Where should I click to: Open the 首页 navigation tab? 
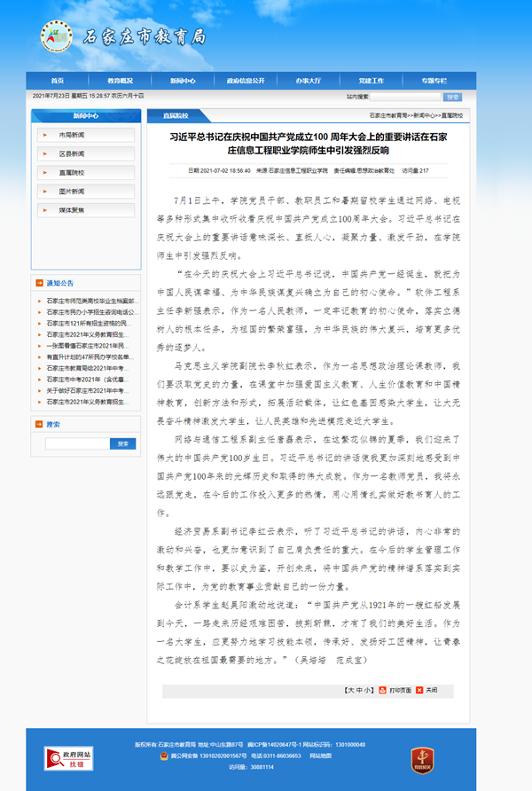58,80
